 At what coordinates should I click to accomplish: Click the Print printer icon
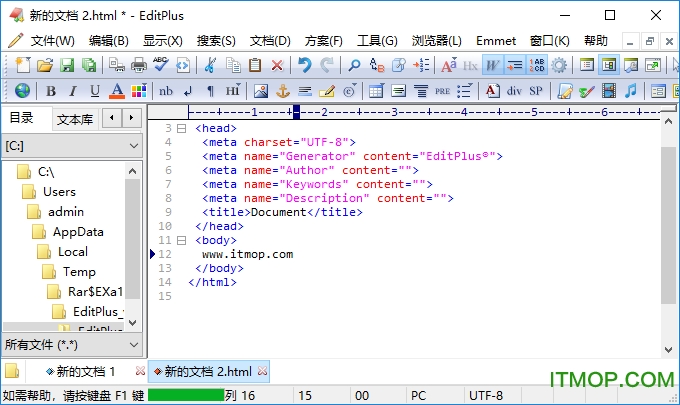[139, 65]
